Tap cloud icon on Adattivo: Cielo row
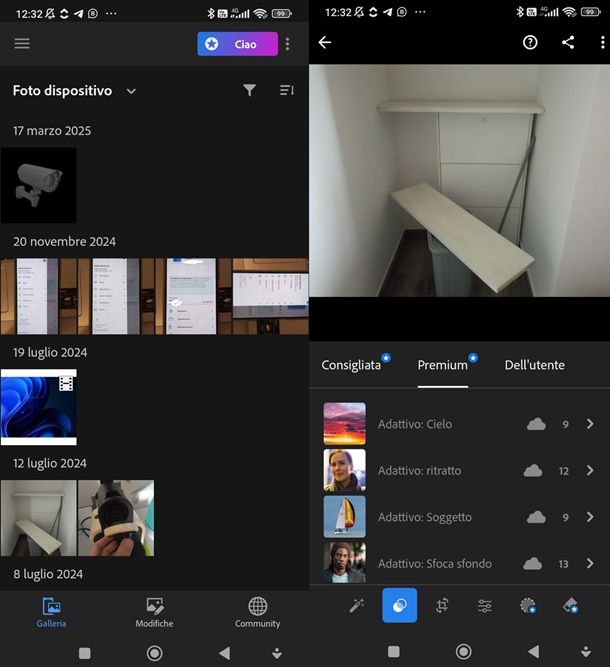610x667 pixels. [536, 424]
